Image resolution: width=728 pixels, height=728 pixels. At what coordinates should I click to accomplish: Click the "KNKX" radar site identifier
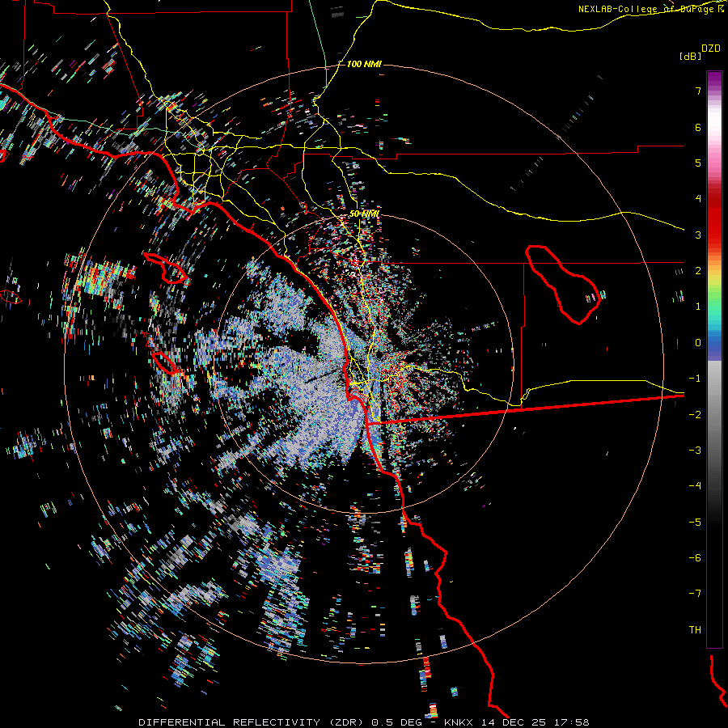coord(459,722)
